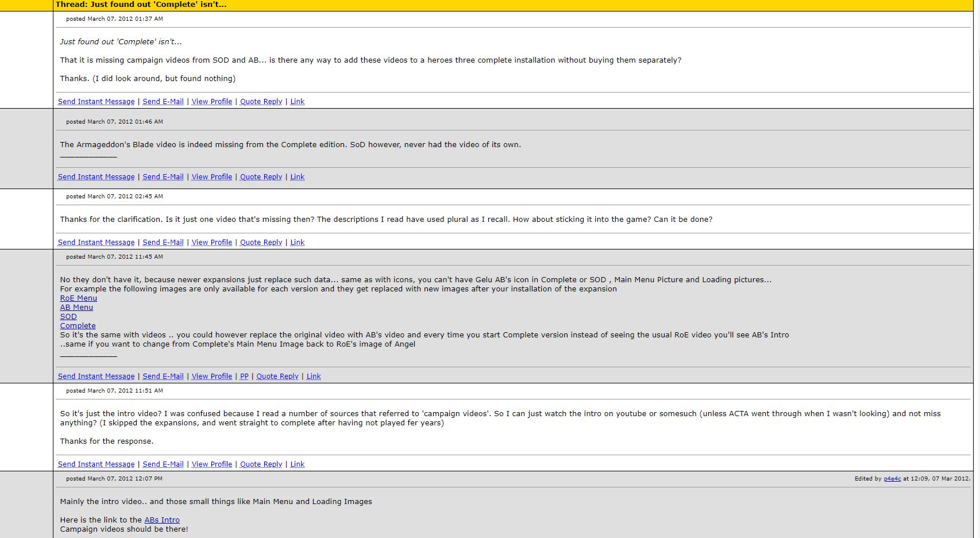
Task: Send Instant Message to the 02:45 AM poster
Action: pyautogui.click(x=96, y=243)
